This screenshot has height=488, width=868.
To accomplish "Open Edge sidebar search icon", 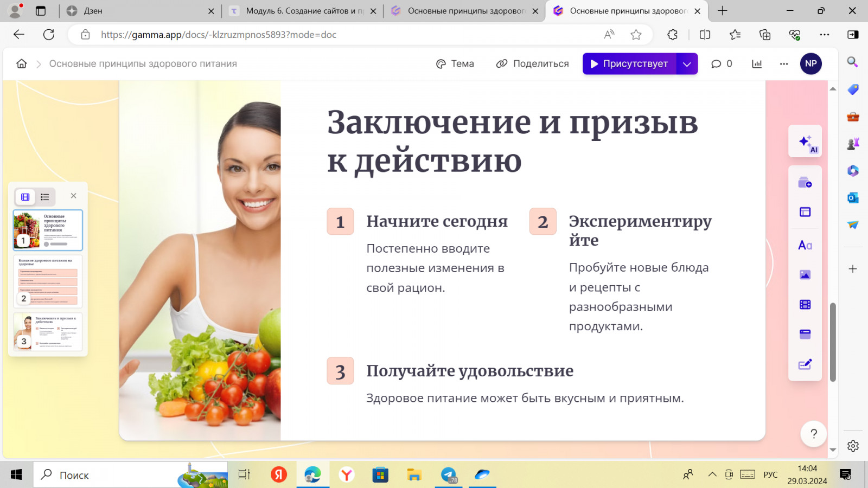I will tap(853, 62).
